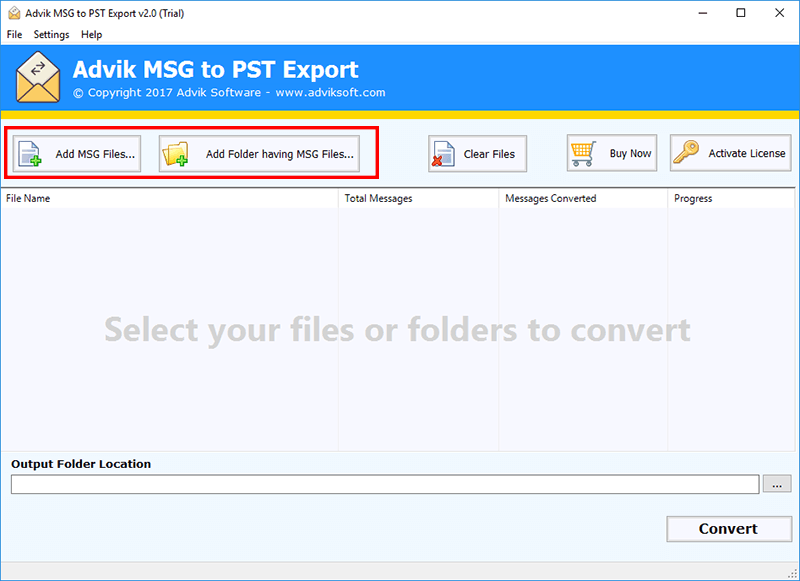Open the File menu
800x581 pixels.
[x=14, y=34]
